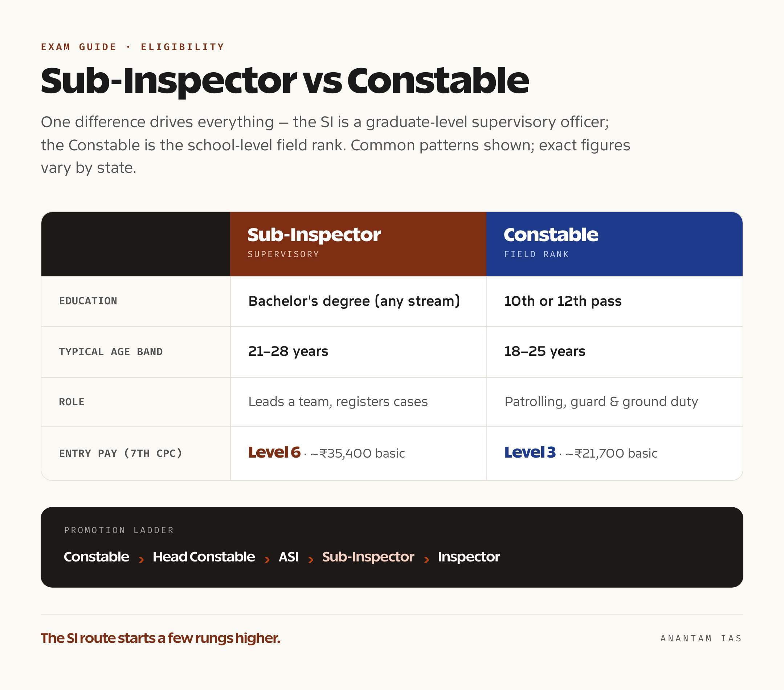Click the Bachelor's degree (any stream) cell
The image size is (784, 690).
click(x=358, y=301)
